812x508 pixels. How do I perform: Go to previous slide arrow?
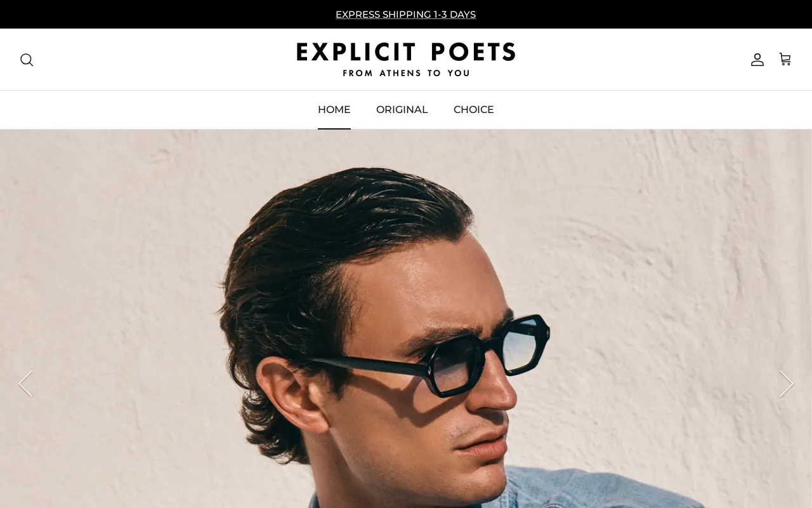(25, 384)
